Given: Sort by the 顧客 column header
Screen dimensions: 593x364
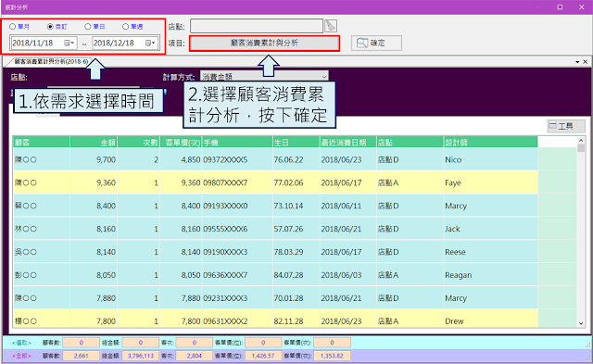Looking at the screenshot, I should click(41, 143).
